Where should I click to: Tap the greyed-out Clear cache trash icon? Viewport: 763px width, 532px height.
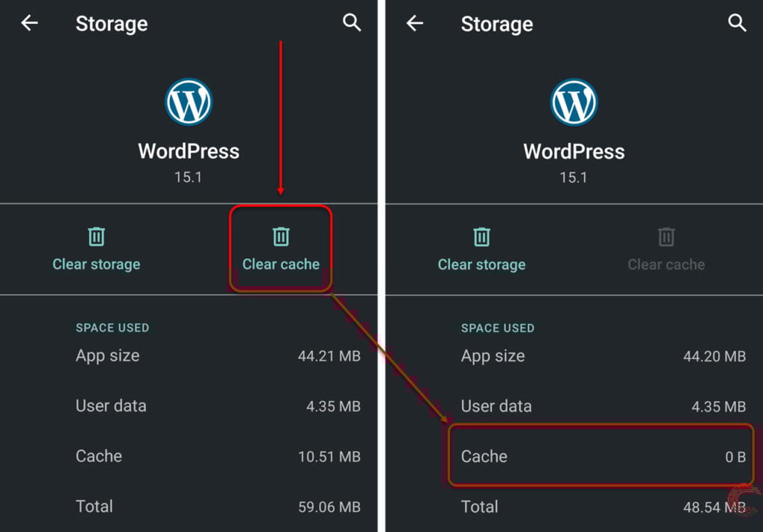666,236
